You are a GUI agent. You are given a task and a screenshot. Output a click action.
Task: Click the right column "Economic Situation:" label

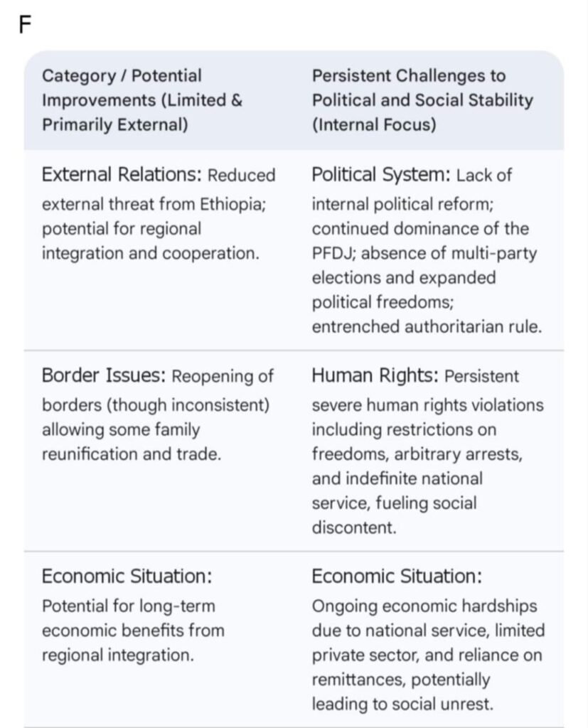[x=397, y=577]
